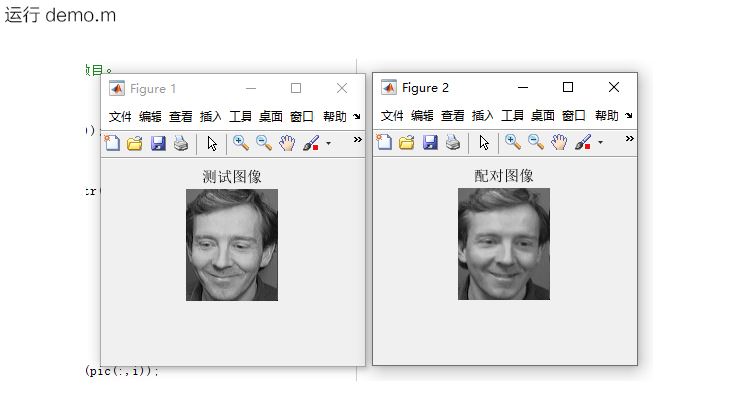This screenshot has width=737, height=401.
Task: Select Zoom Out tool in Figure 1
Action: coord(264,143)
